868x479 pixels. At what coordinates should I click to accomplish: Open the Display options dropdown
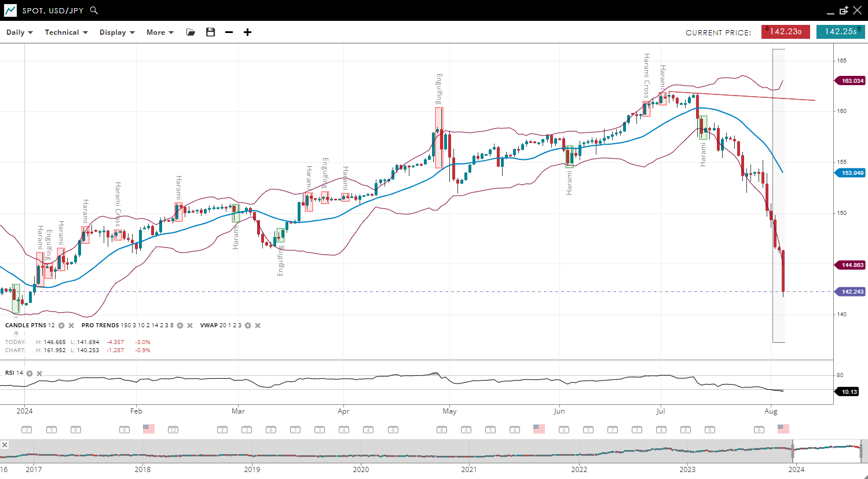click(x=117, y=32)
